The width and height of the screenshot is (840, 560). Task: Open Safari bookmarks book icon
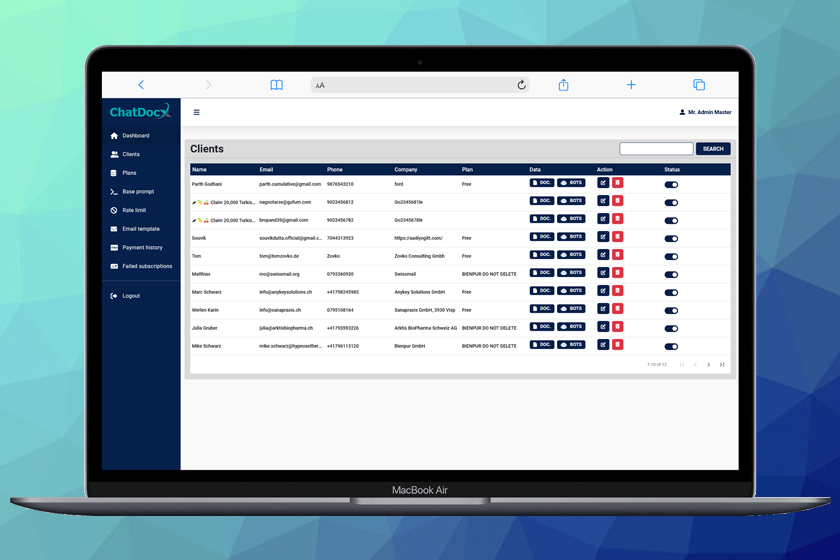coord(277,85)
